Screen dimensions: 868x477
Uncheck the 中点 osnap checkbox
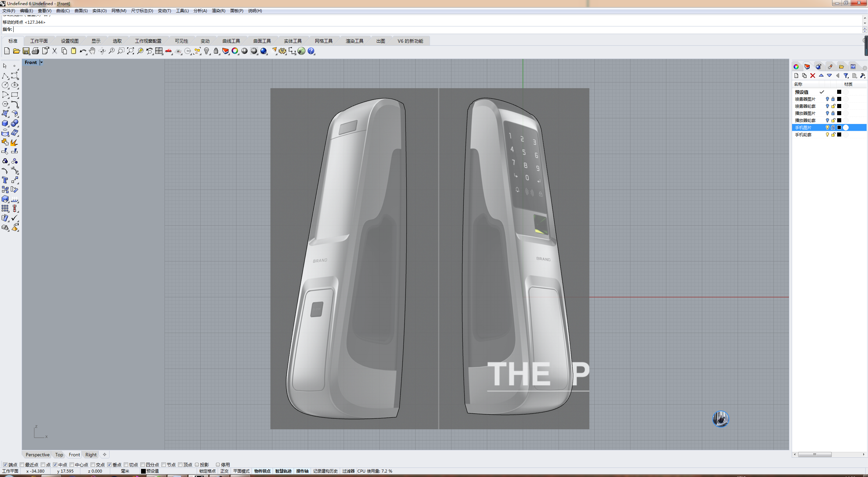[55, 464]
